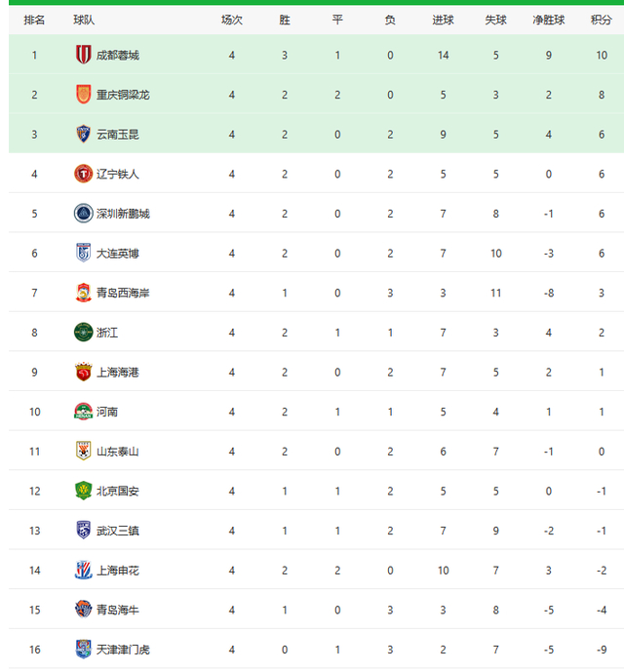Click the 上海申花 team crest

[83, 570]
